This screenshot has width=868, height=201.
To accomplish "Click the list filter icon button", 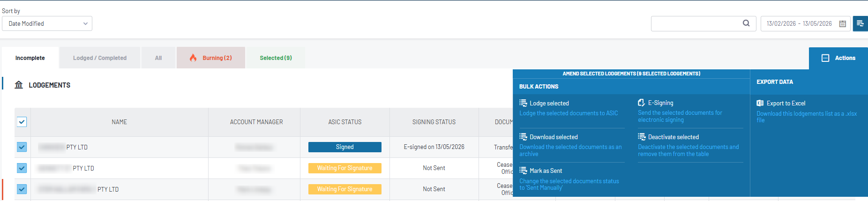I will click(860, 23).
